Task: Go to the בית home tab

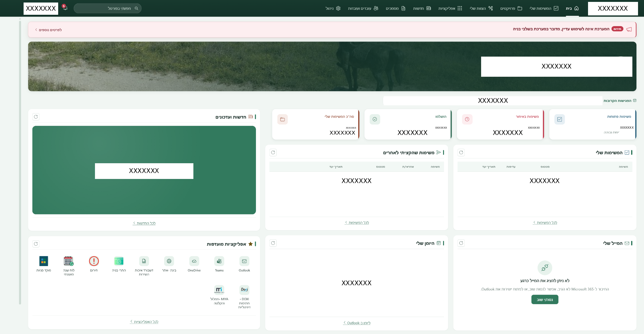Action: pyautogui.click(x=572, y=8)
